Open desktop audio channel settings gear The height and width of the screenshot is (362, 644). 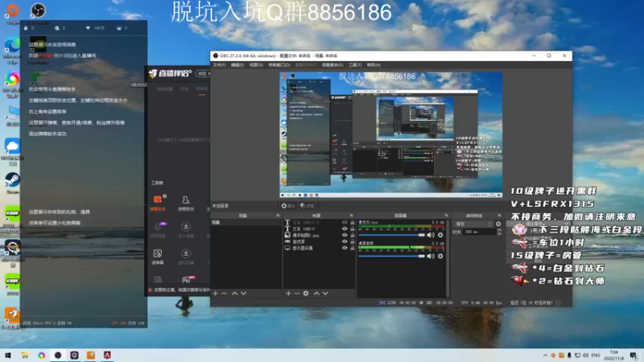[440, 256]
